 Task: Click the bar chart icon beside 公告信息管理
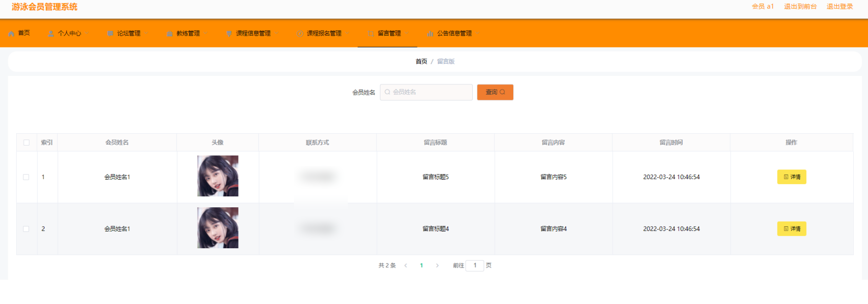[x=430, y=34]
